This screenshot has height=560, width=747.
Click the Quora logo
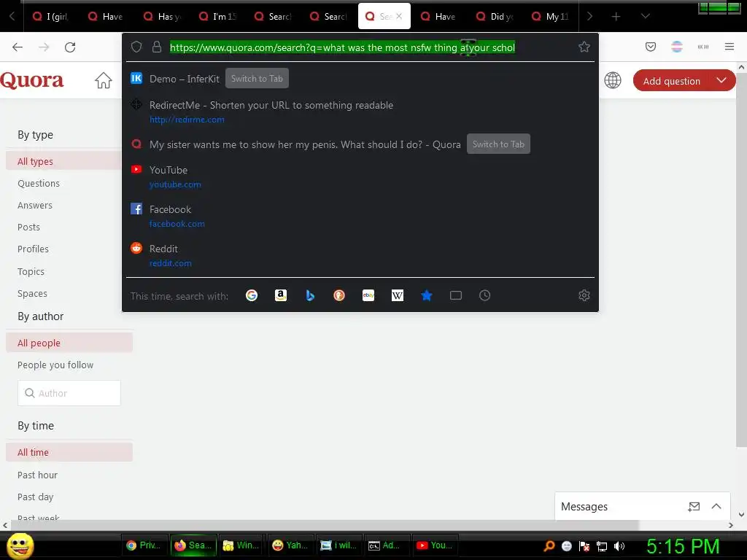coord(32,80)
